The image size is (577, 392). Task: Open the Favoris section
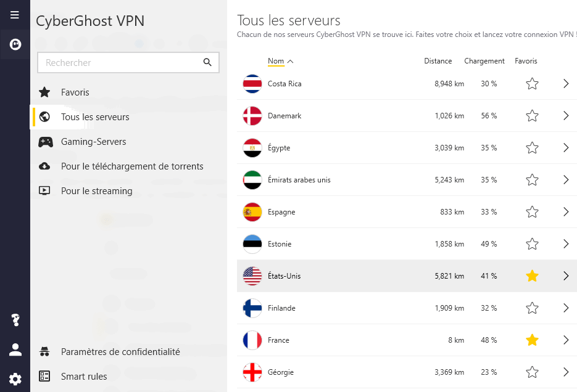pyautogui.click(x=75, y=92)
